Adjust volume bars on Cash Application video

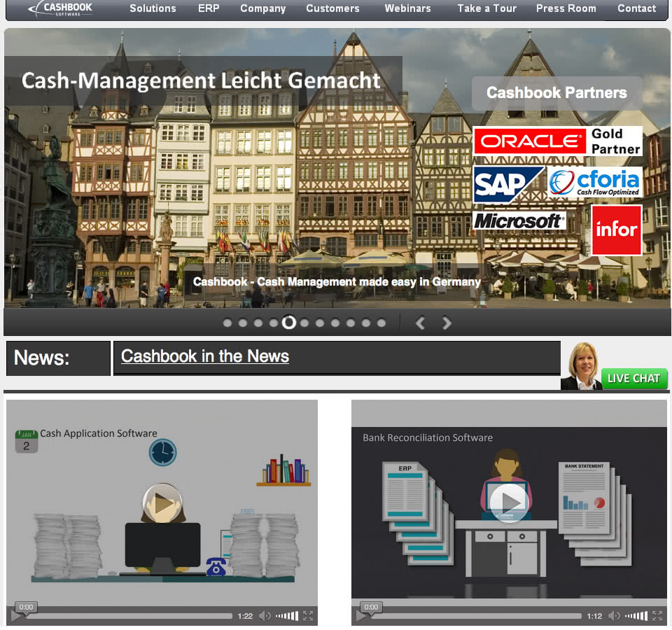287,616
